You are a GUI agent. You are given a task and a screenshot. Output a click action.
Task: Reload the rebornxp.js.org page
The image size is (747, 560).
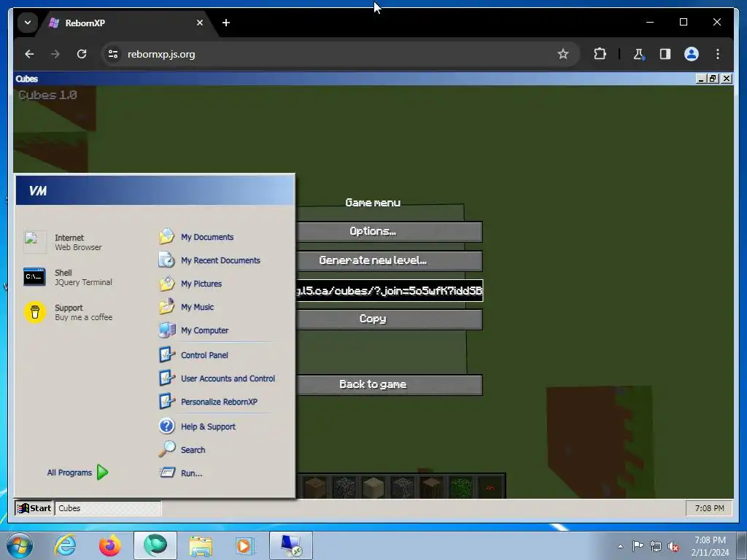coord(82,54)
